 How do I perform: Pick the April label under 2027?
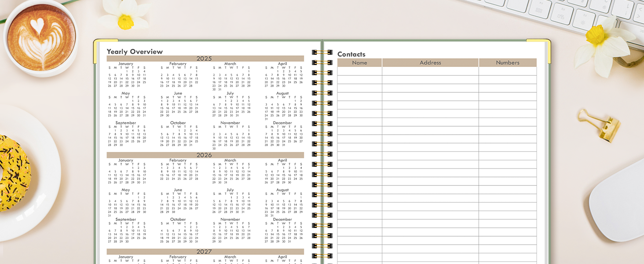pos(282,257)
